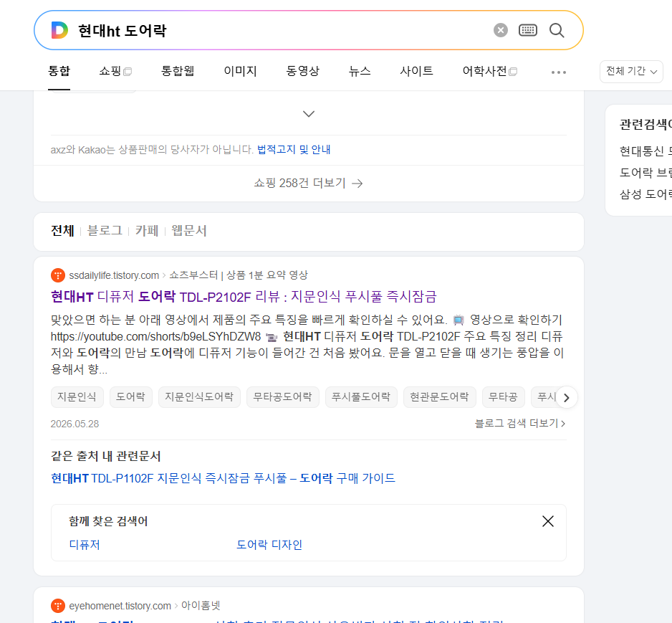Search related term 도어락 디자인
Image resolution: width=672 pixels, height=623 pixels.
tap(269, 545)
